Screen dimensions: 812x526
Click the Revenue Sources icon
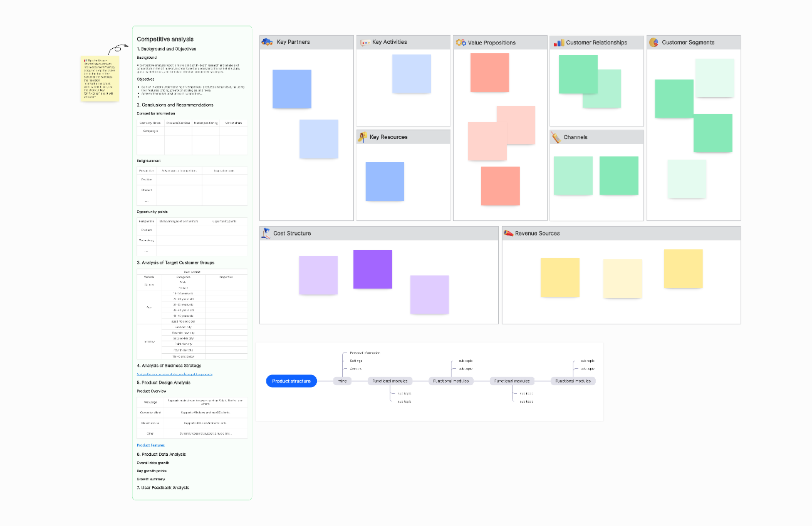coord(509,233)
